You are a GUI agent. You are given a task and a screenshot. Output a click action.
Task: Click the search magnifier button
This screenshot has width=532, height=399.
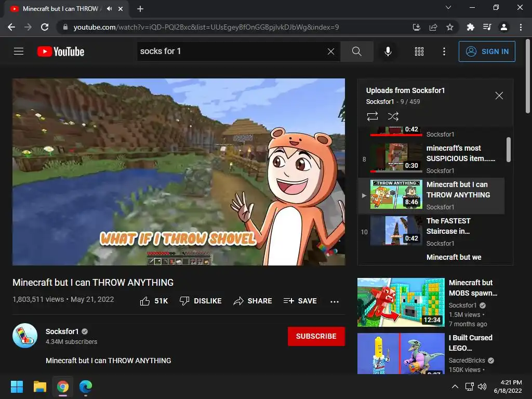[356, 51]
